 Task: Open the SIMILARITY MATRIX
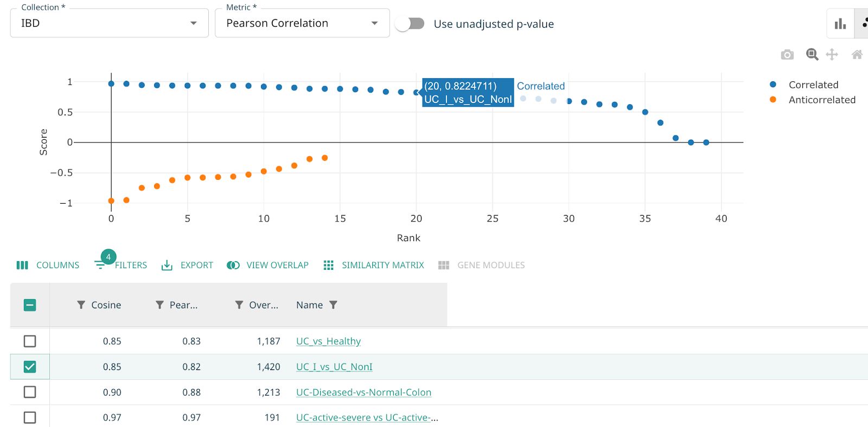[374, 265]
